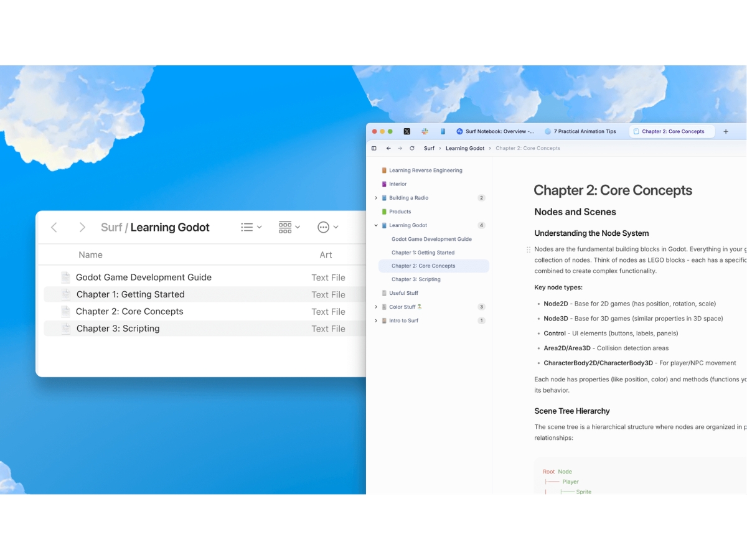Image resolution: width=747 pixels, height=560 pixels.
Task: Open the pinned blue notebook tab
Action: coord(443,131)
